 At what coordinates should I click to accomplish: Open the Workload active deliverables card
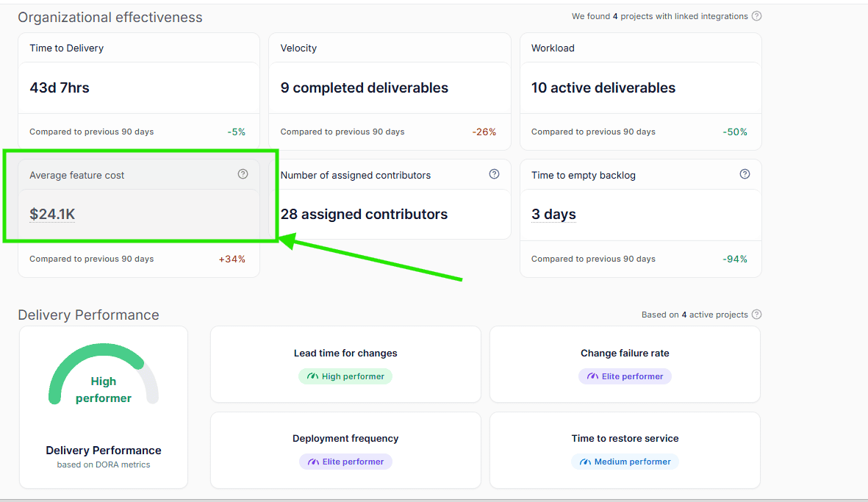[x=640, y=87]
